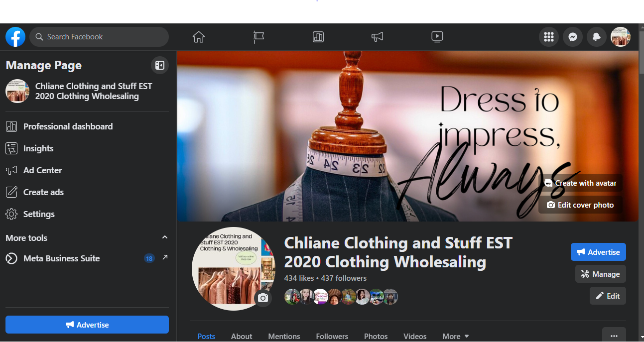Click the Search Facebook field

click(x=99, y=37)
